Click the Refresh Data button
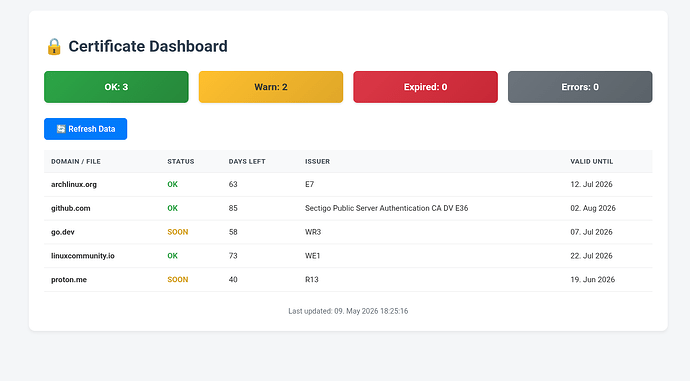Viewport: 690px width, 381px height. click(x=85, y=129)
